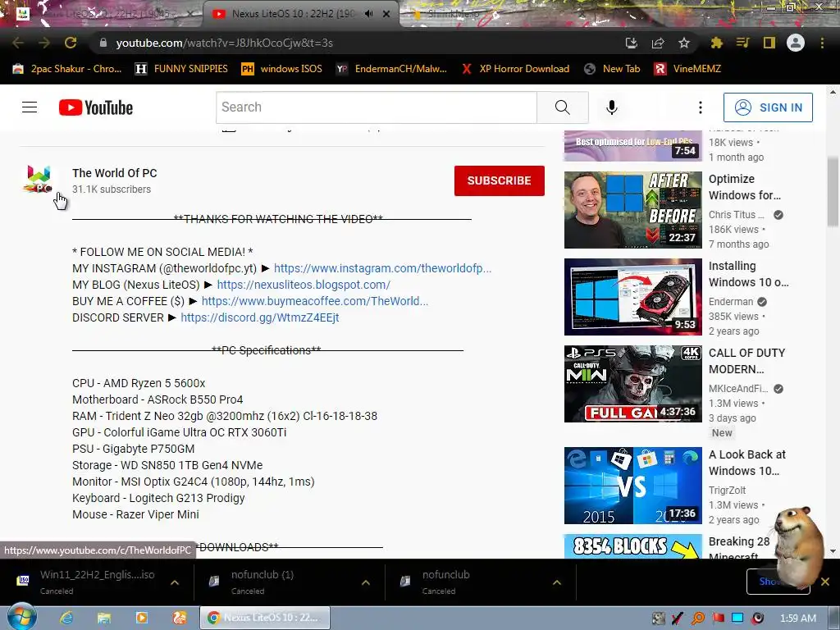Open 2pac Shakur bookmark
This screenshot has width=840, height=630.
pyautogui.click(x=67, y=69)
